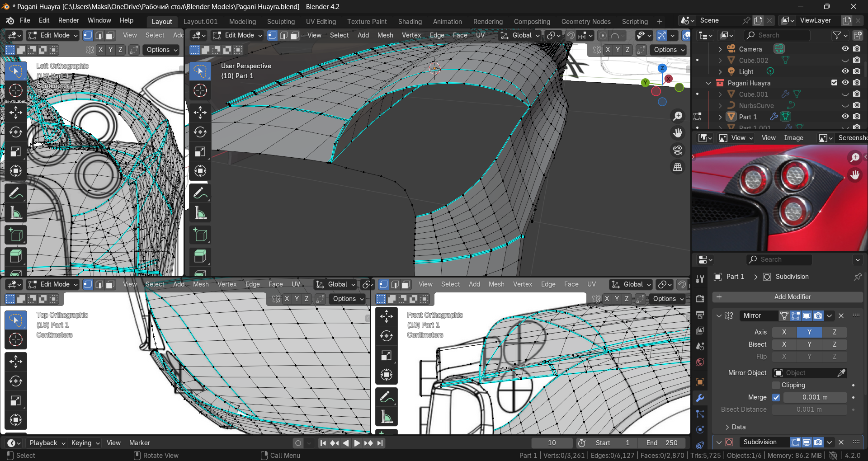Viewport: 868px width, 461px height.
Task: Select the Transform tool in the perspective viewport
Action: [x=200, y=171]
